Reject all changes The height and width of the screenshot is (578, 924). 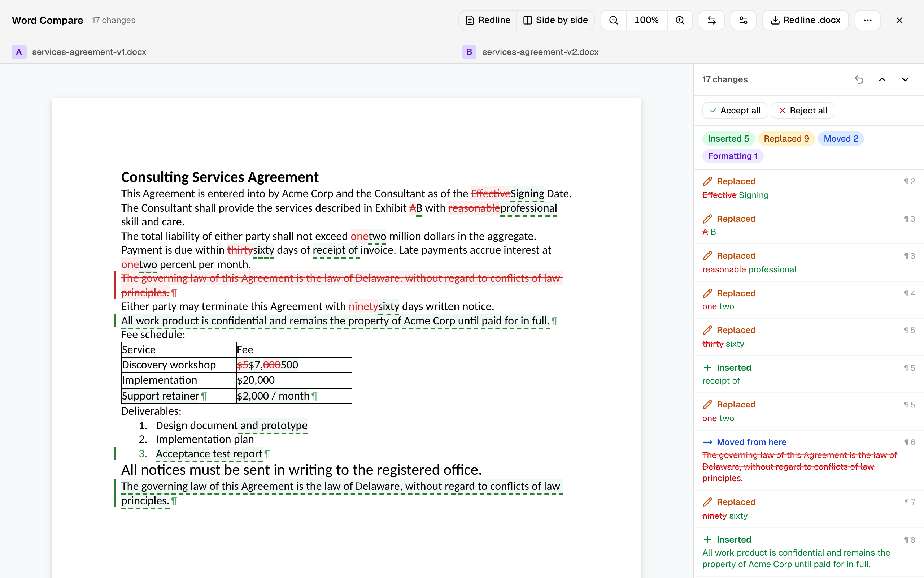[803, 111]
